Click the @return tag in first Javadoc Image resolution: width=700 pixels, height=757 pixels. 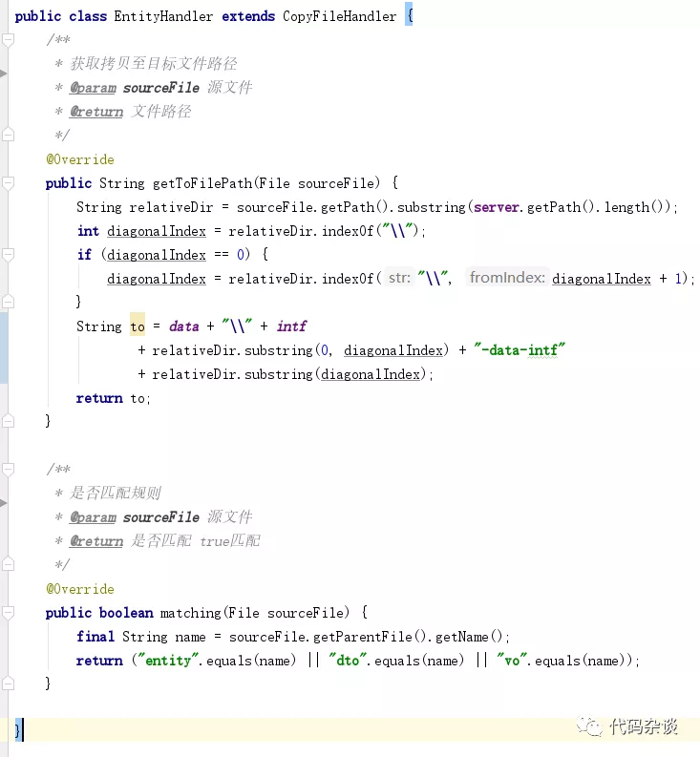(96, 112)
